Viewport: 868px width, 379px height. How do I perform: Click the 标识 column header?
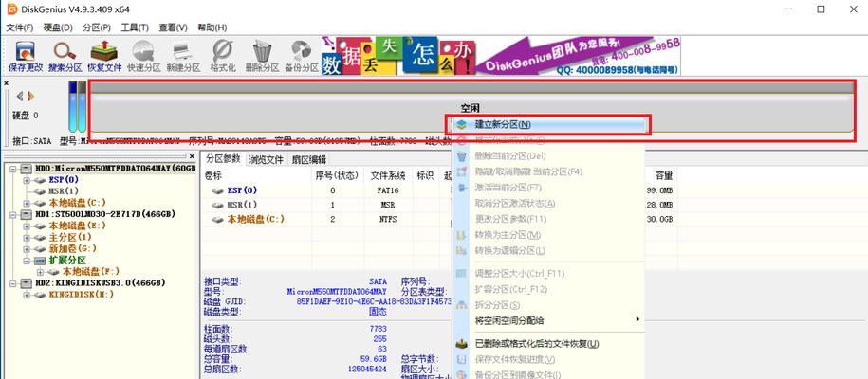coord(425,175)
